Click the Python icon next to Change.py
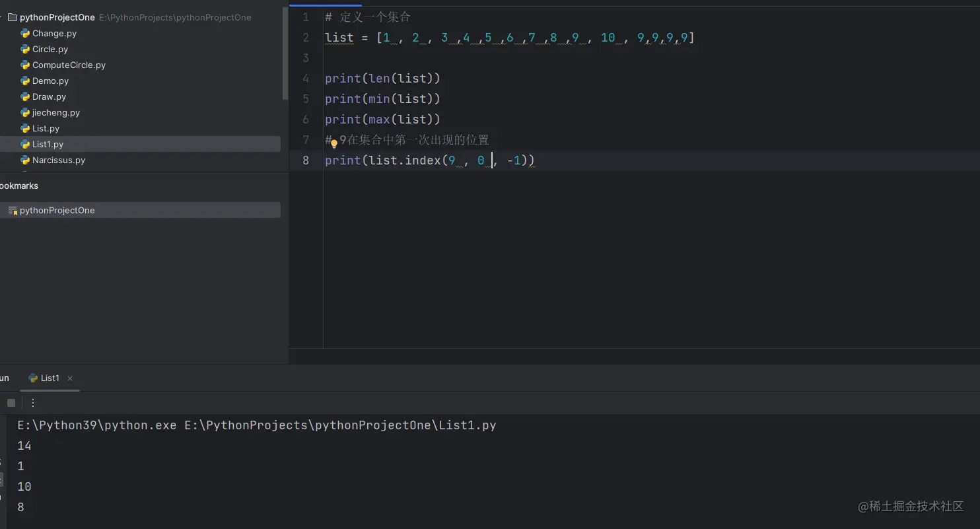Viewport: 980px width, 529px height. point(25,33)
